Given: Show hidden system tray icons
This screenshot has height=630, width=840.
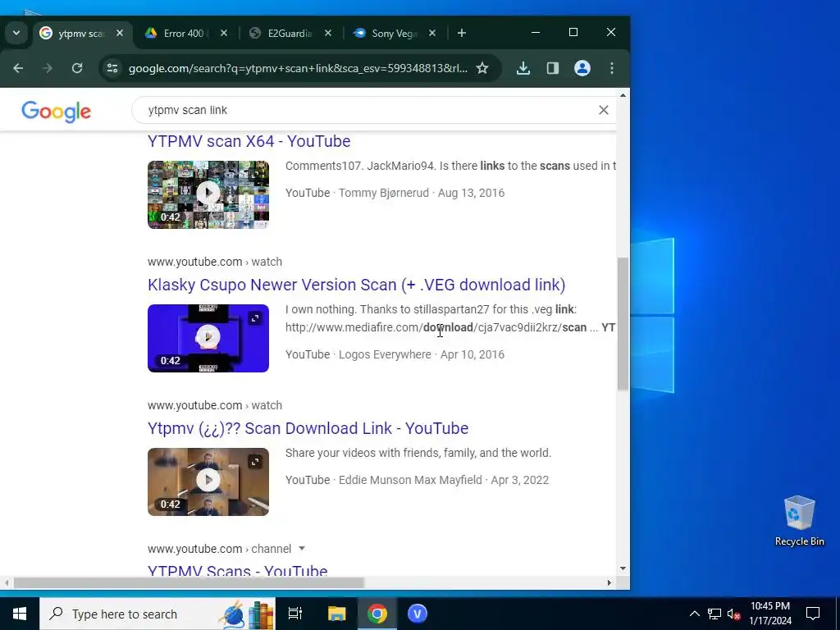Looking at the screenshot, I should (694, 614).
